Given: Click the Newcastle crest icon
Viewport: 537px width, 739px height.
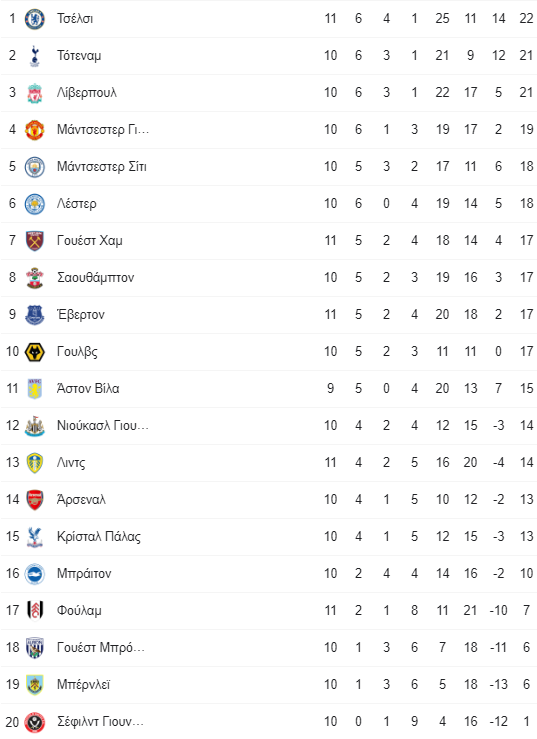Looking at the screenshot, I should [34, 426].
